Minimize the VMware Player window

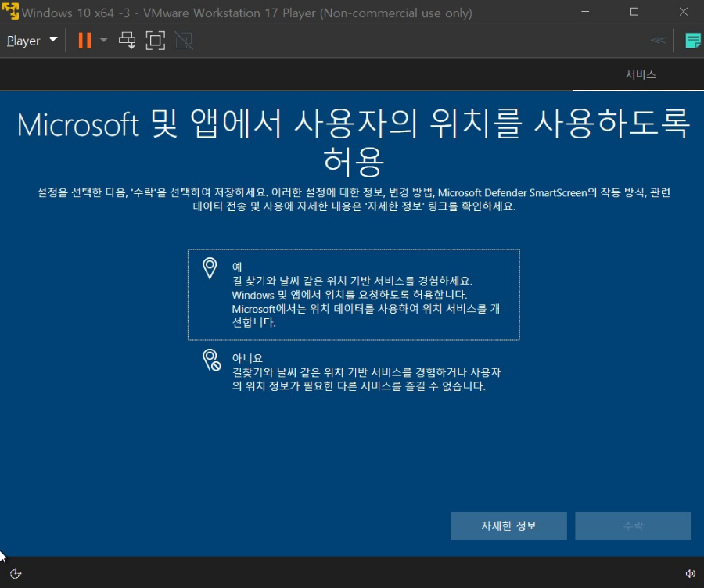tap(585, 12)
